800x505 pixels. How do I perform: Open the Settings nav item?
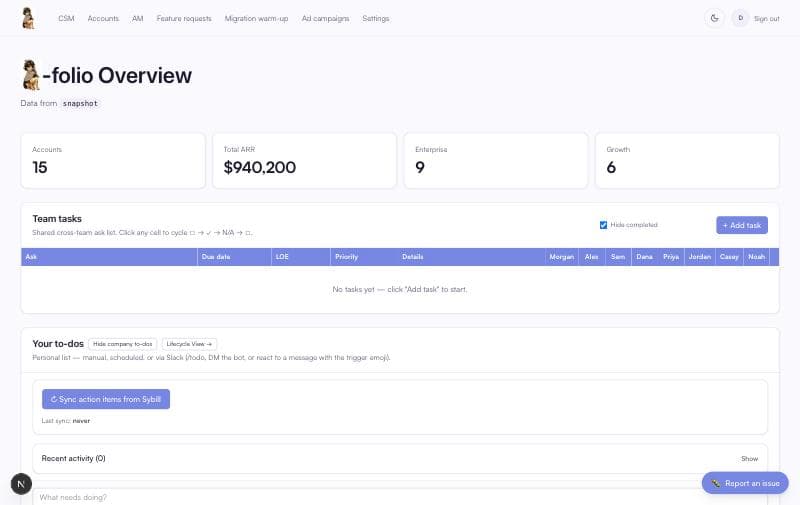[376, 18]
